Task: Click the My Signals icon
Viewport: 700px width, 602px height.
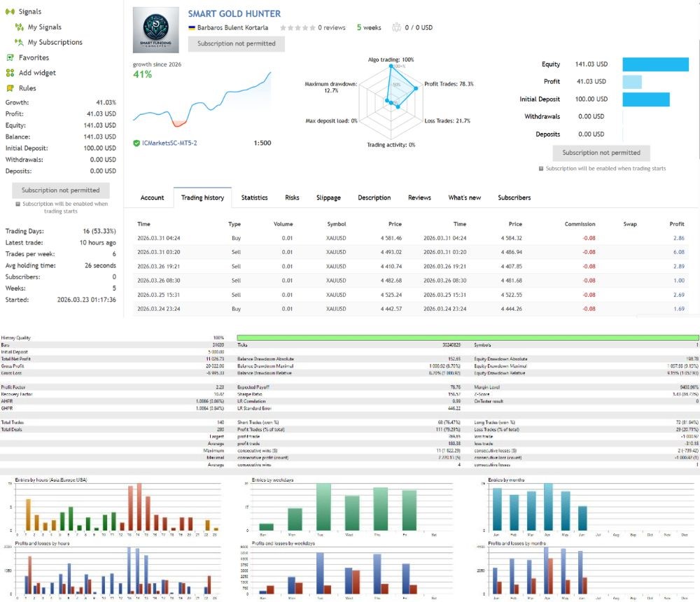Action: tap(19, 27)
